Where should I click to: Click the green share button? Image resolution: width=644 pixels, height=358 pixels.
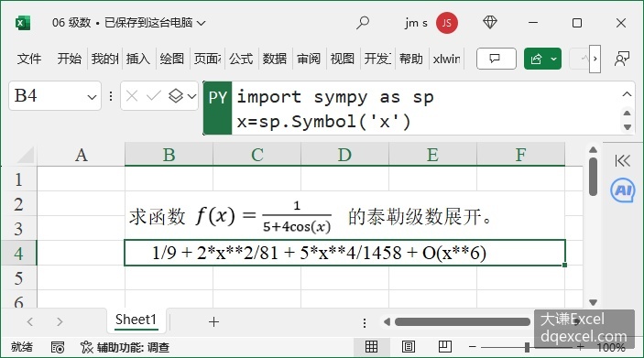[536, 60]
